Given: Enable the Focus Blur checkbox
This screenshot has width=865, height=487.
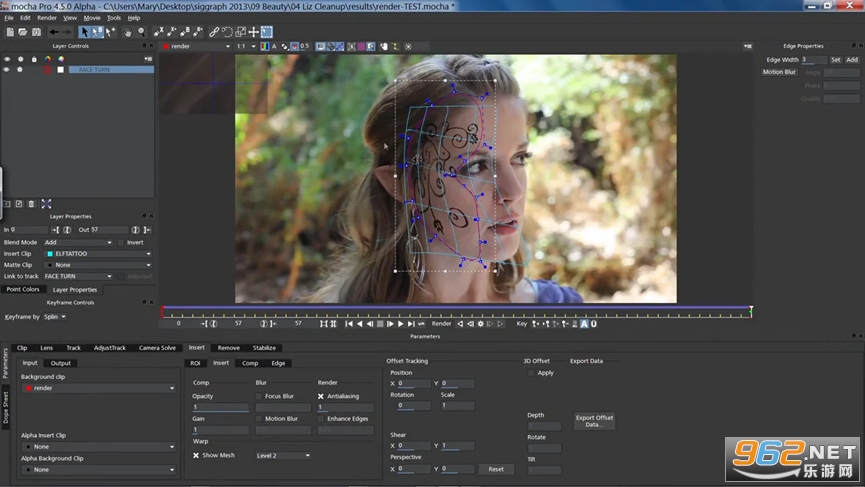Looking at the screenshot, I should tap(259, 396).
